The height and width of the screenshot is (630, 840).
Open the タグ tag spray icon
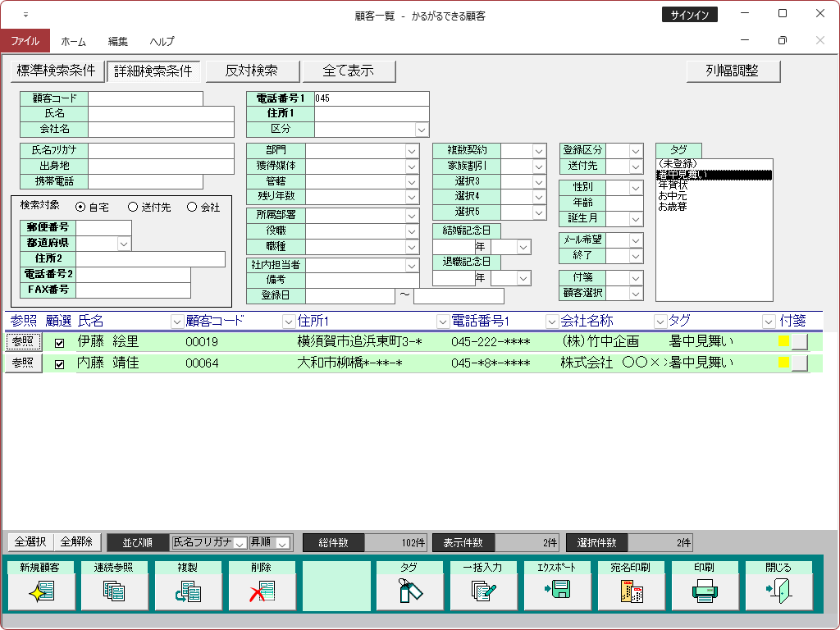410,591
